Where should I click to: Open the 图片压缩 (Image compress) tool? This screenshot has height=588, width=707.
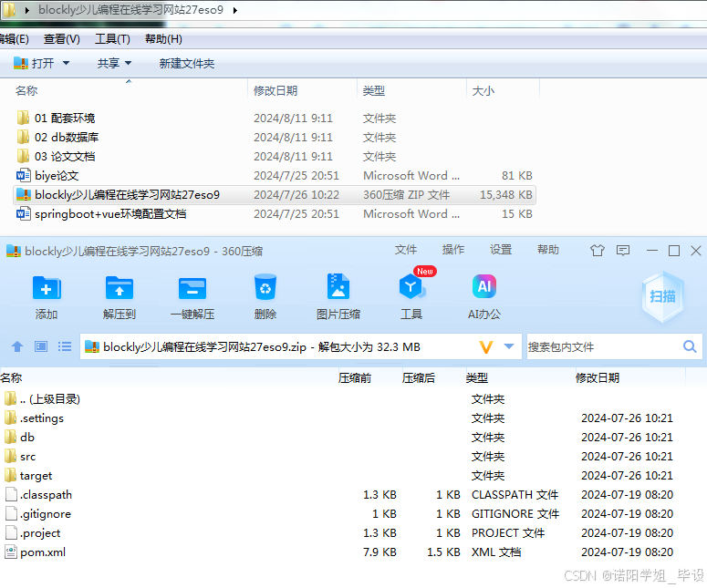pos(338,286)
